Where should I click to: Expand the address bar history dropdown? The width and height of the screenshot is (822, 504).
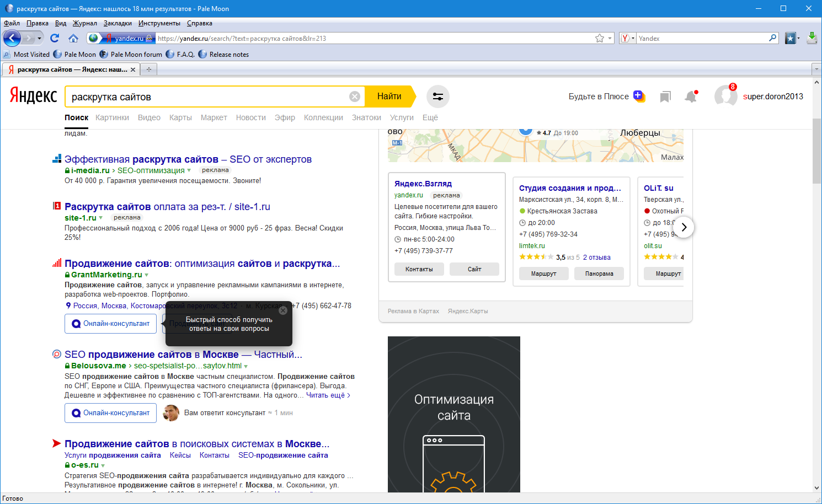(x=610, y=38)
